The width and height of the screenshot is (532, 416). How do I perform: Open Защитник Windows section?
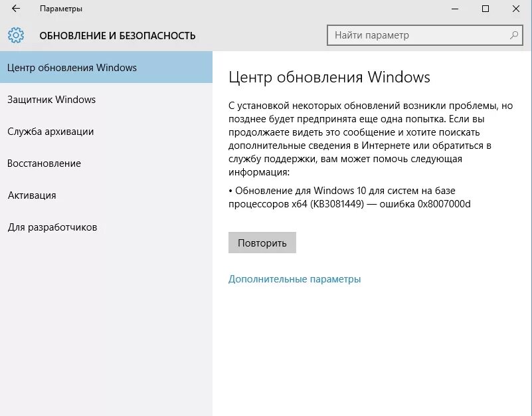(x=106, y=100)
